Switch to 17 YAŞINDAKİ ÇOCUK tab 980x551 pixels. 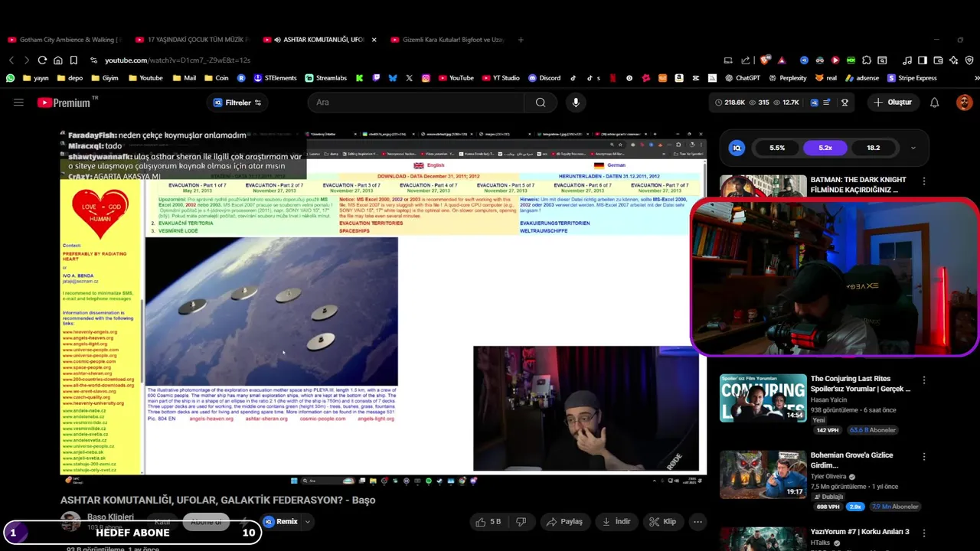point(191,40)
